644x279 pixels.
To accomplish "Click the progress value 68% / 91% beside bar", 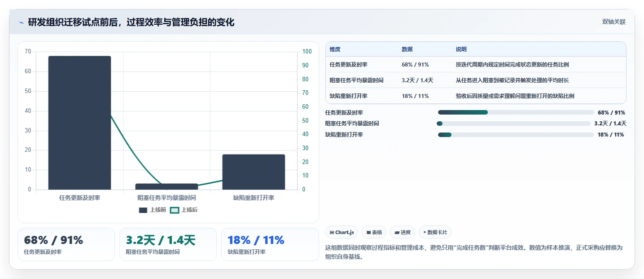I will pos(611,113).
